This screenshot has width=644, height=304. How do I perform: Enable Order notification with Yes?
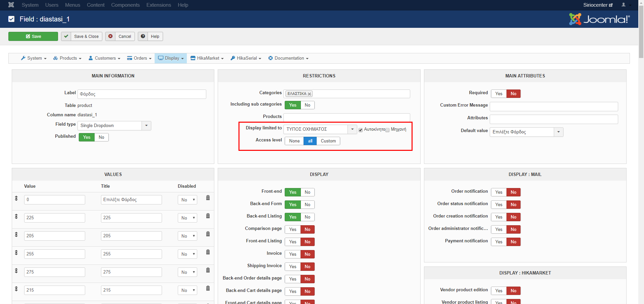point(499,192)
